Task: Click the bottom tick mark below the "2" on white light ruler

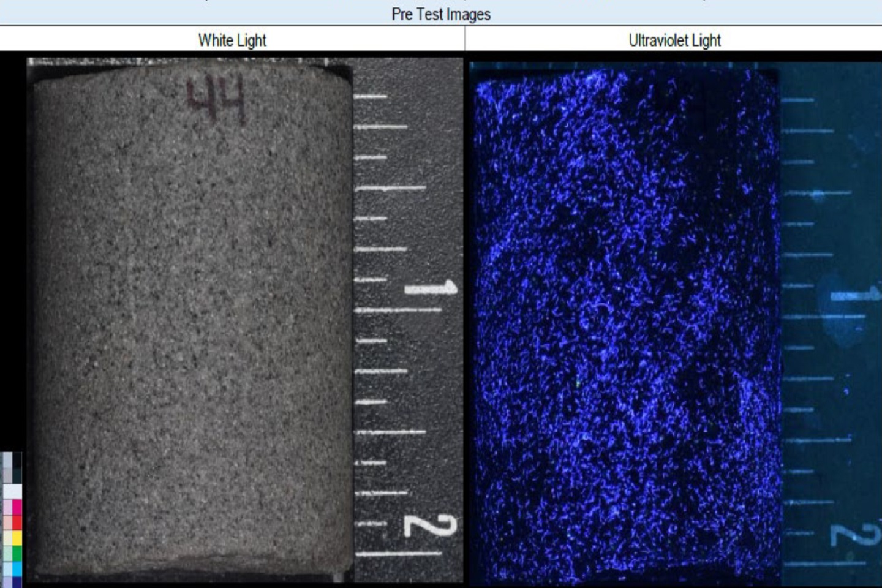Action: tap(398, 554)
